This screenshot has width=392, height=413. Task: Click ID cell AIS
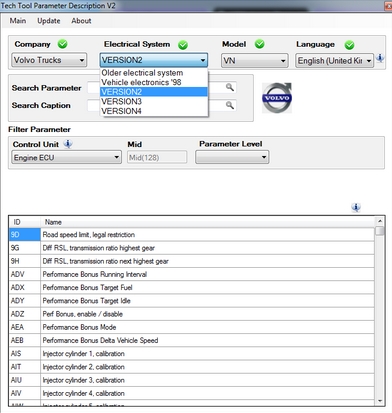click(x=25, y=354)
